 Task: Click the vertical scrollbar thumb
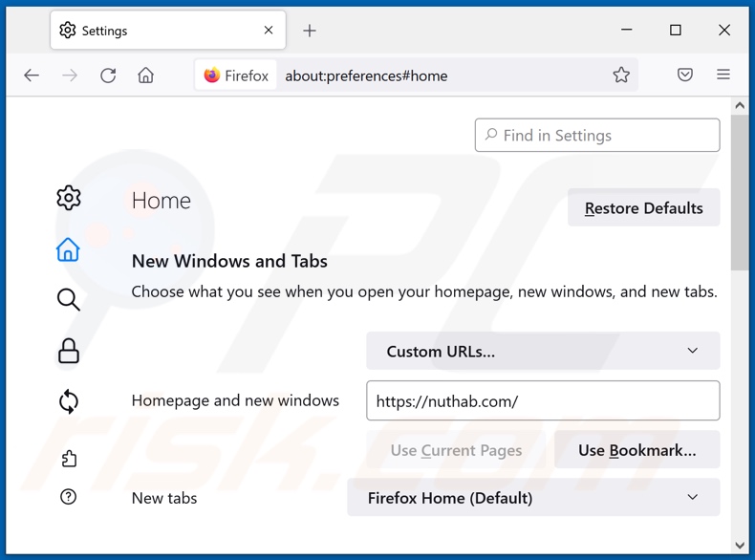(740, 193)
